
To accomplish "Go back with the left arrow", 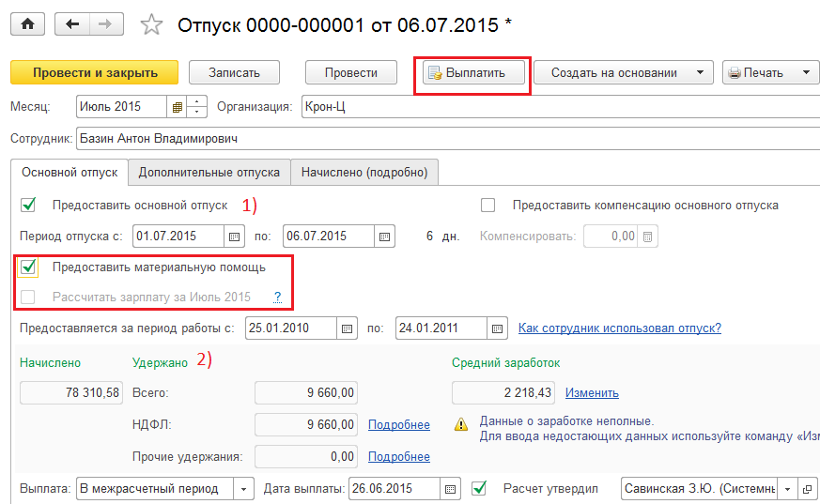I will 72,24.
